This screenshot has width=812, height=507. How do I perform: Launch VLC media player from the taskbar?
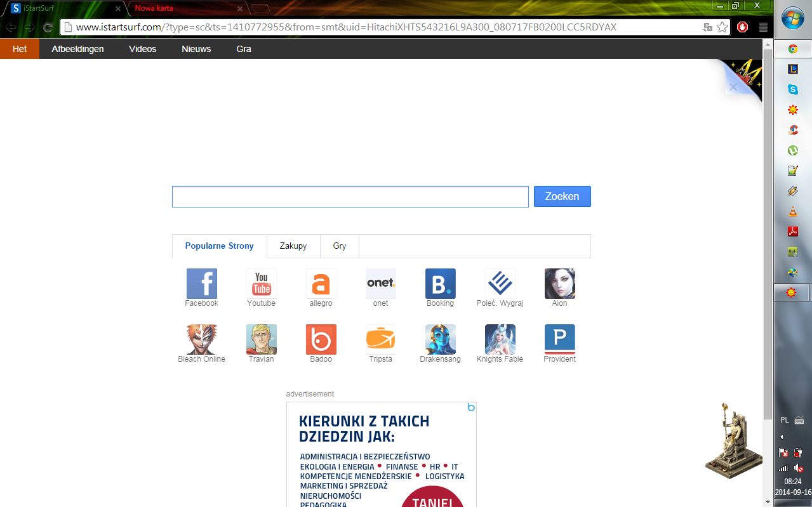(792, 211)
